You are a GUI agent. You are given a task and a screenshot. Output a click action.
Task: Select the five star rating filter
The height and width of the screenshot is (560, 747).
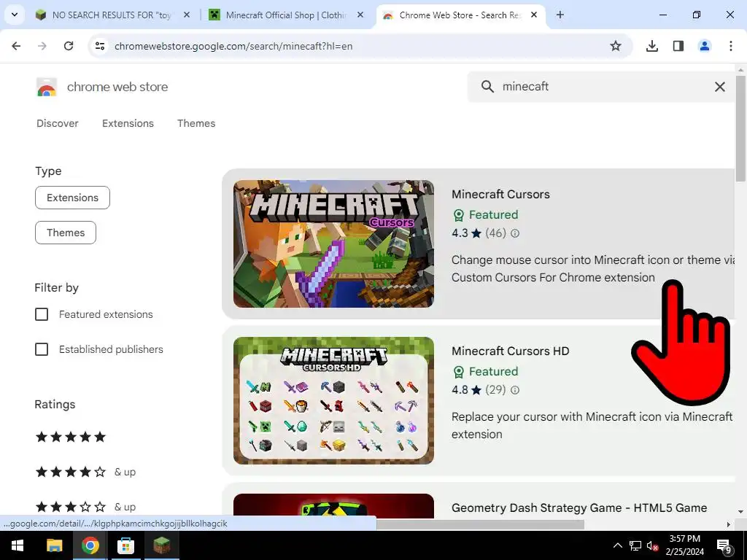click(71, 437)
